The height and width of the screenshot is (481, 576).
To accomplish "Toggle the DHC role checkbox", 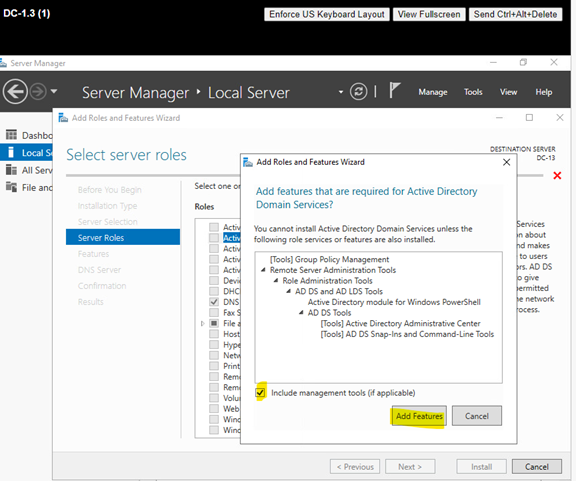I will click(x=214, y=291).
